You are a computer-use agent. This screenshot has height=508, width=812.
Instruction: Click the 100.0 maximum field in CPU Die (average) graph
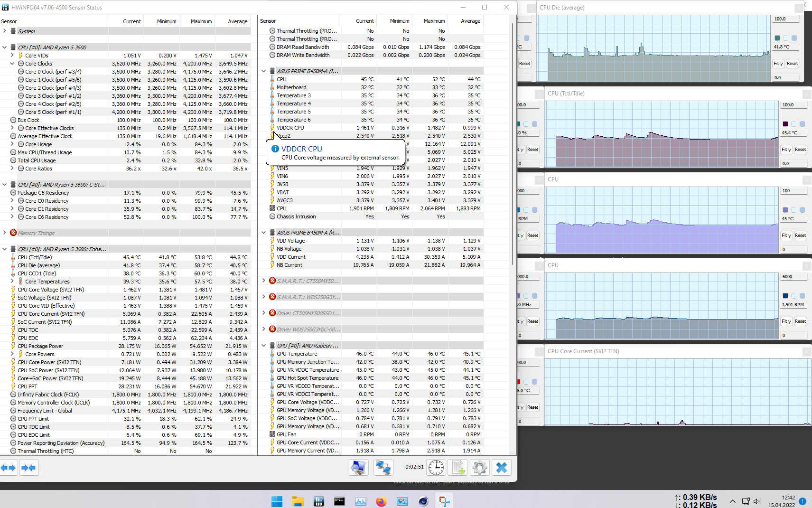tap(786, 19)
